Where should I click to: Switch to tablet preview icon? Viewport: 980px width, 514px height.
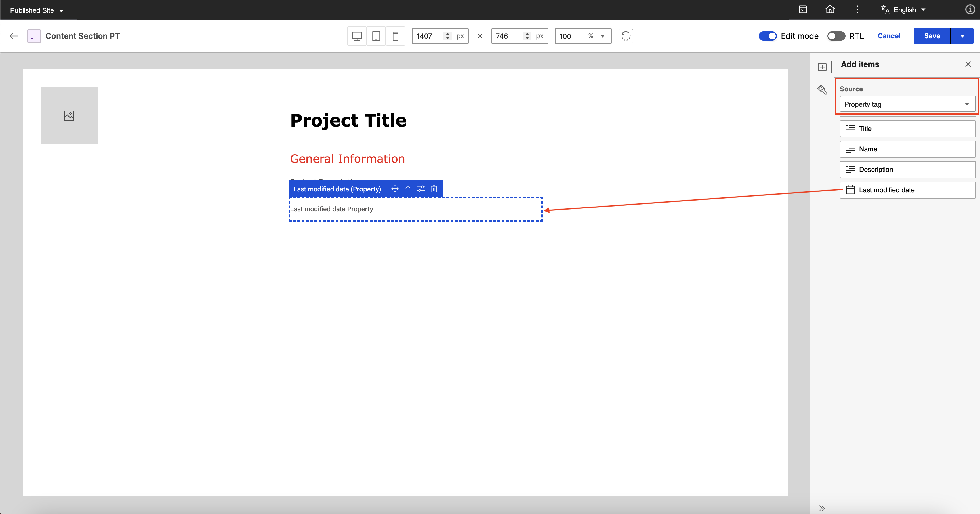[376, 36]
